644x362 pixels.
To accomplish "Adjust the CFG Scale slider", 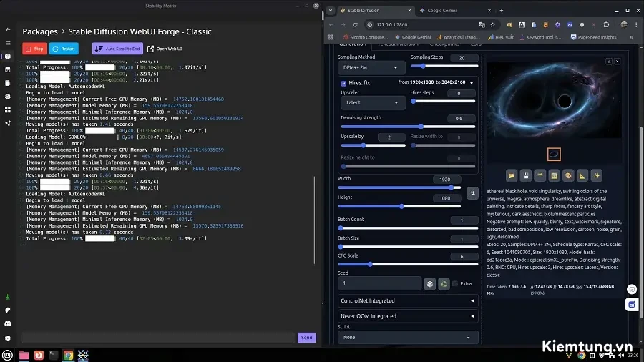I will 408,264.
